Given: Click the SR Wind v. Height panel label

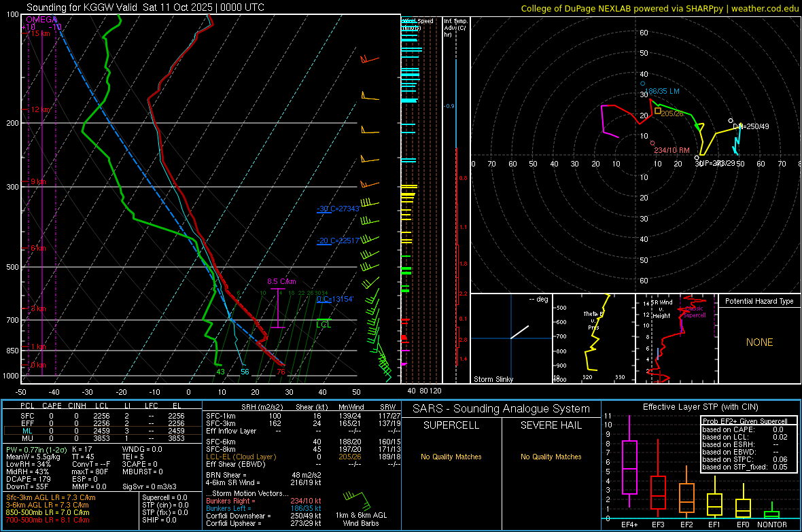Looking at the screenshot, I should [661, 309].
